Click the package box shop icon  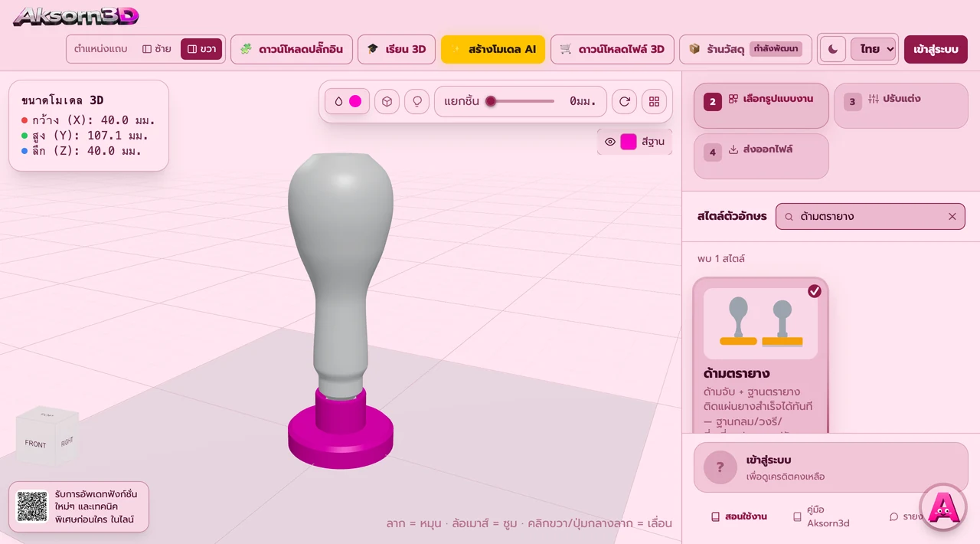(694, 49)
